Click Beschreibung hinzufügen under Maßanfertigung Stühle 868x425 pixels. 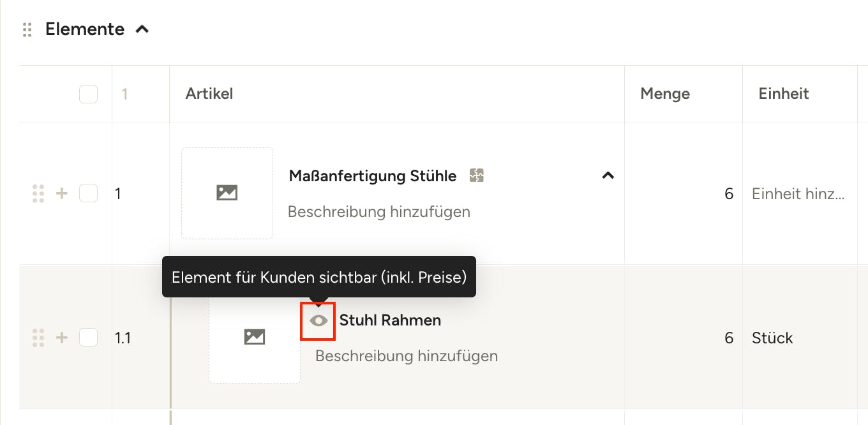click(379, 211)
